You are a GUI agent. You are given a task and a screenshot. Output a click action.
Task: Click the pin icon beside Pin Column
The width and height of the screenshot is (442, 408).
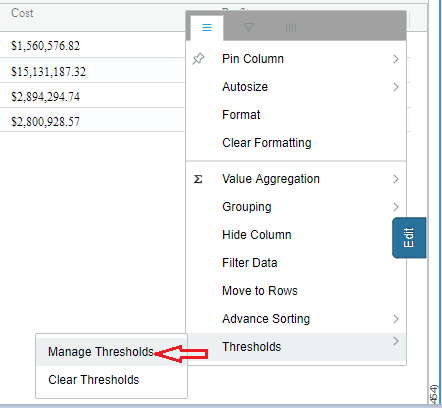pos(198,59)
